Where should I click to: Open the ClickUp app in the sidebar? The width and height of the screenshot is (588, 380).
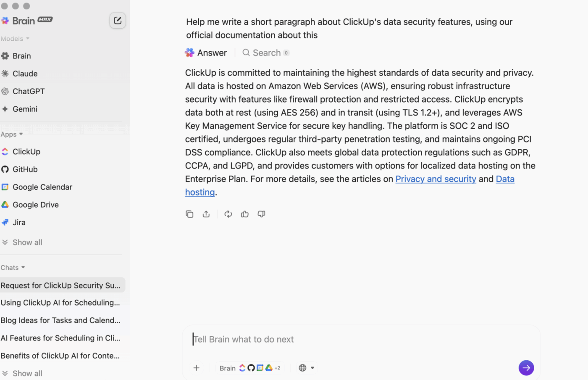26,151
